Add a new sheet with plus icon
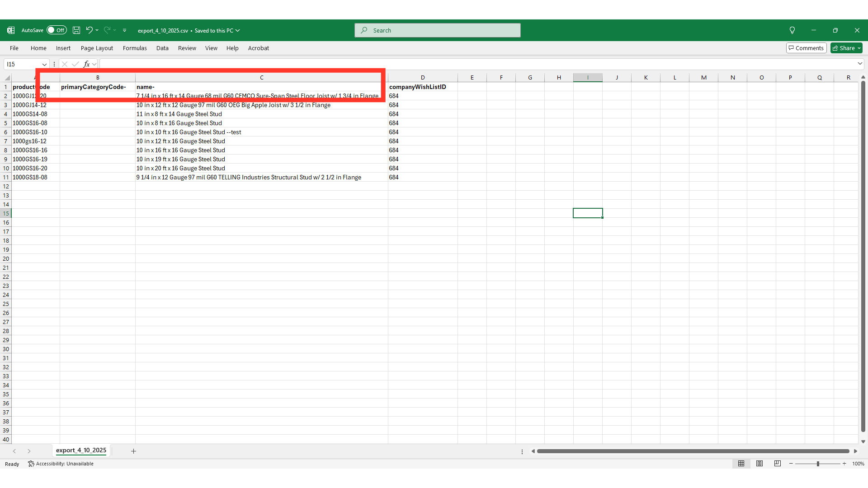The image size is (868, 488). coord(133,451)
